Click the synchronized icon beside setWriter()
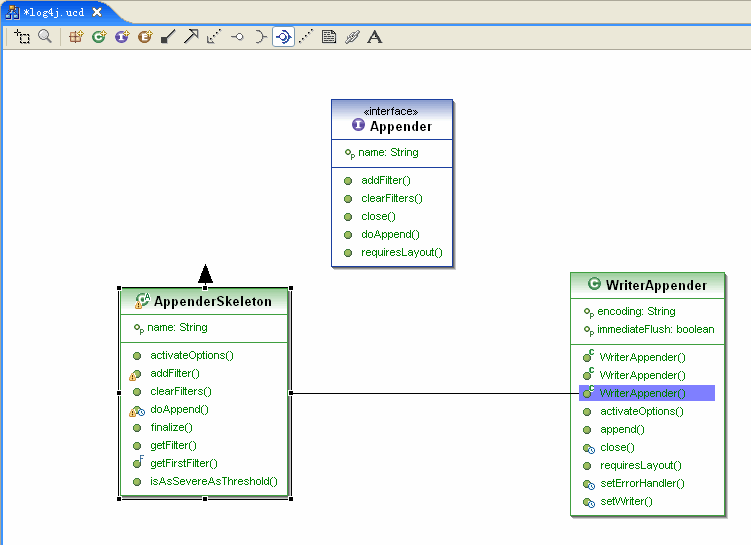The height and width of the screenshot is (545, 751). click(589, 503)
